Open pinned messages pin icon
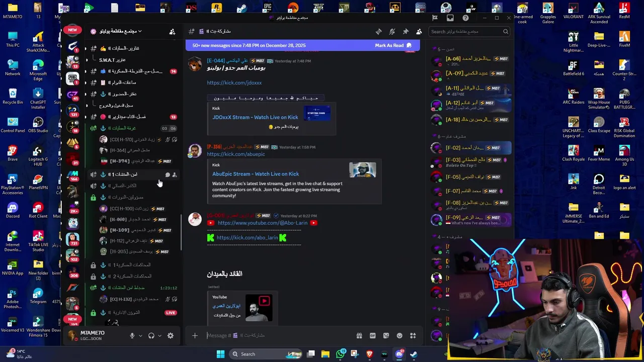This screenshot has height=362, width=644. click(406, 31)
